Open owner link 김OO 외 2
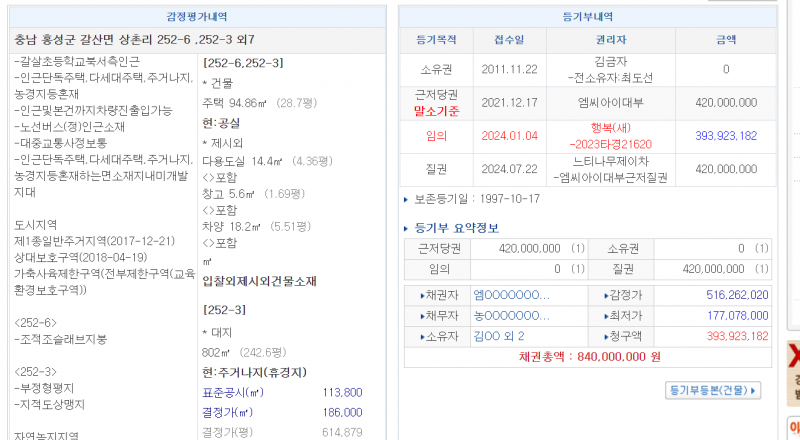Image resolution: width=800 pixels, height=440 pixels. pyautogui.click(x=499, y=335)
